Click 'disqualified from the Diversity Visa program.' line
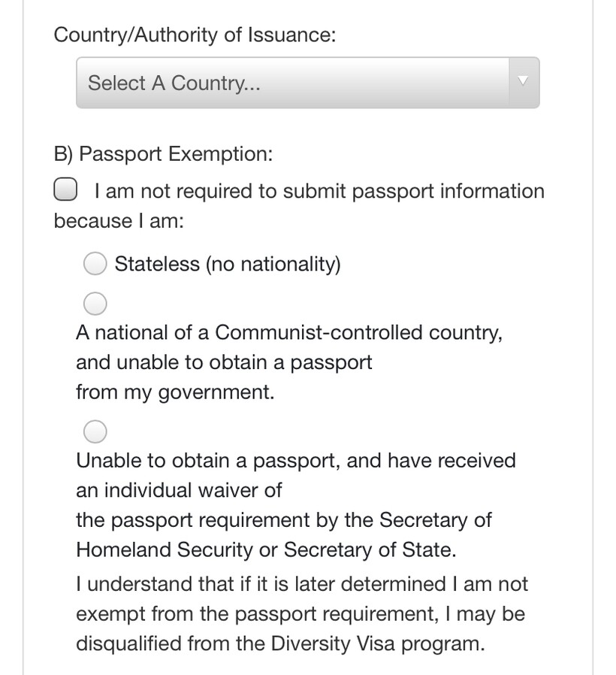This screenshot has width=616, height=675. point(280,644)
